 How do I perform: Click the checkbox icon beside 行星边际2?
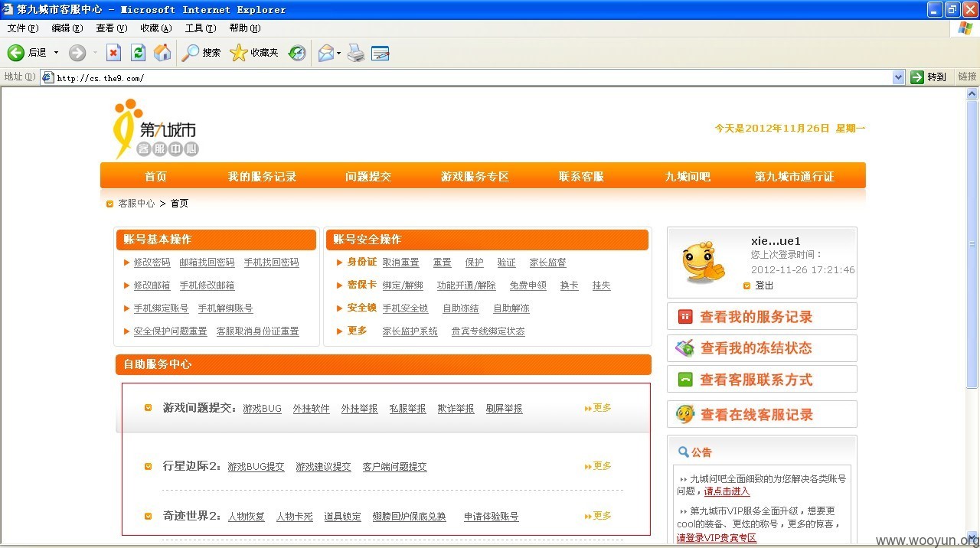point(149,466)
